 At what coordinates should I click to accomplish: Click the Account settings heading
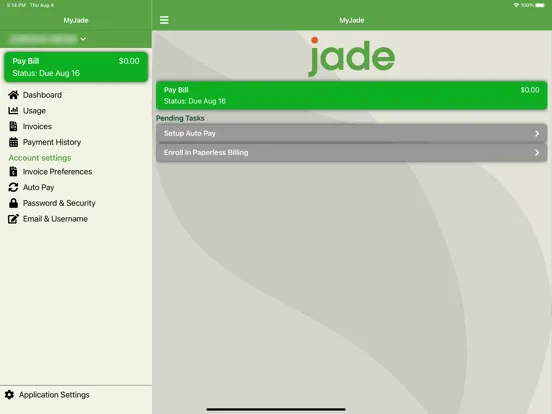click(40, 158)
